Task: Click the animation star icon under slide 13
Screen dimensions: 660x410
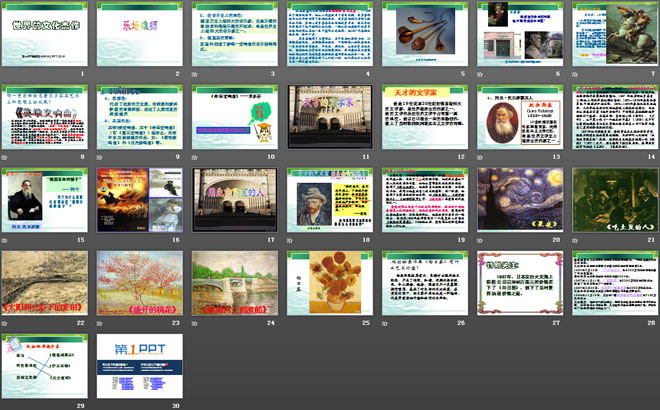Action: (x=480, y=157)
